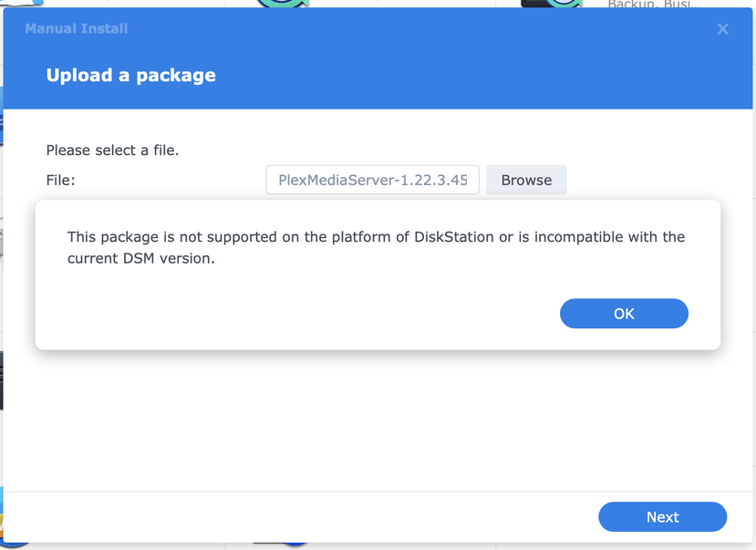Viewport: 756px width, 550px height.
Task: Close the Manual Install dialog with the X
Action: pos(722,29)
